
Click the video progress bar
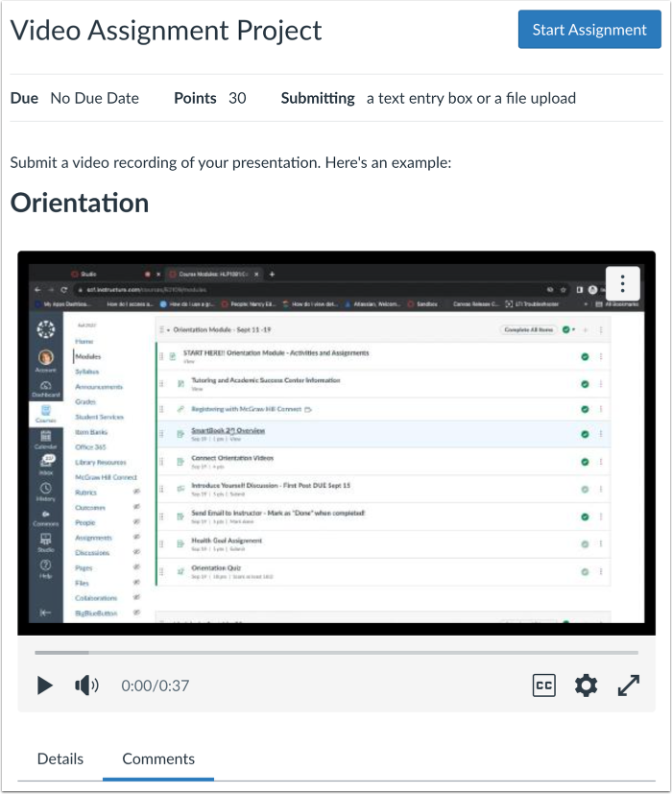click(336, 653)
